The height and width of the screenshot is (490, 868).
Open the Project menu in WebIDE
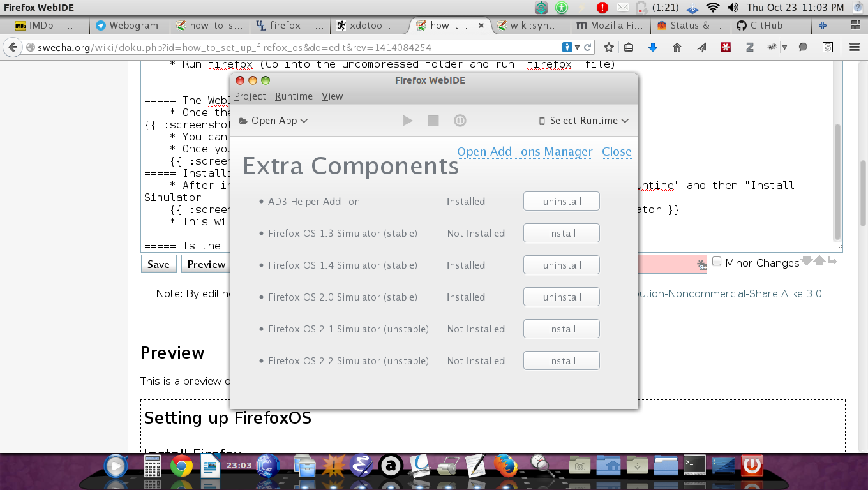[x=250, y=96]
